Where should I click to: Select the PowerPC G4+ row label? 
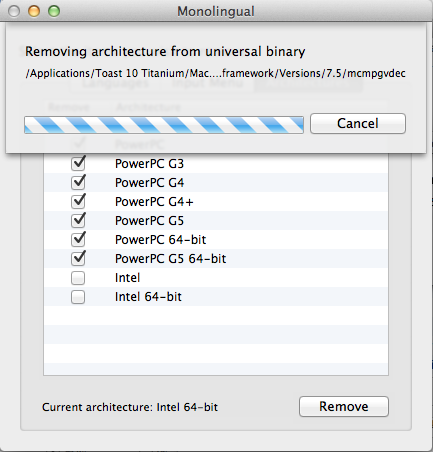coord(154,202)
